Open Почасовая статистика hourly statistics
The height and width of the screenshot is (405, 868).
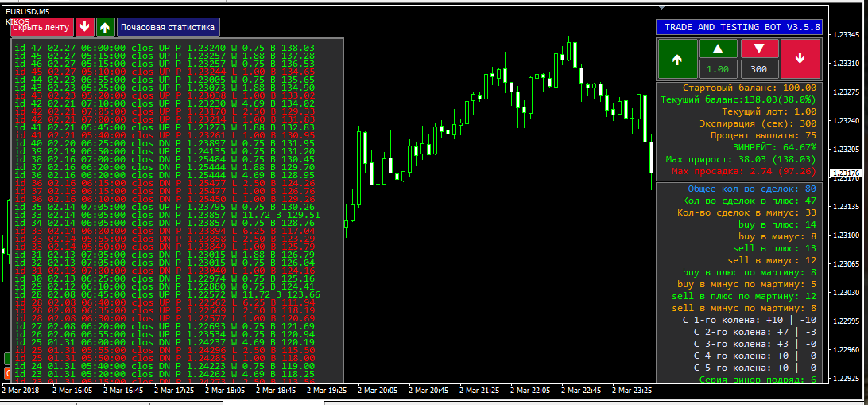click(168, 27)
